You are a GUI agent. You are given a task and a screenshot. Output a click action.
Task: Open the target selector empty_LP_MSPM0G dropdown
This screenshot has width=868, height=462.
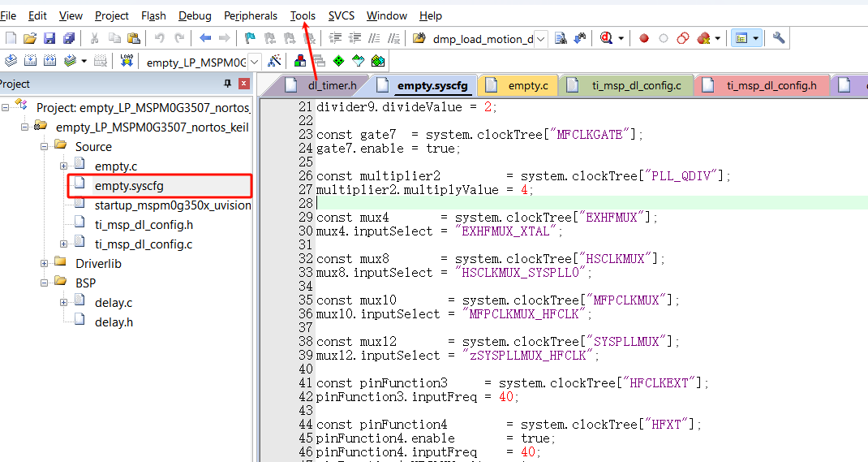[x=254, y=62]
